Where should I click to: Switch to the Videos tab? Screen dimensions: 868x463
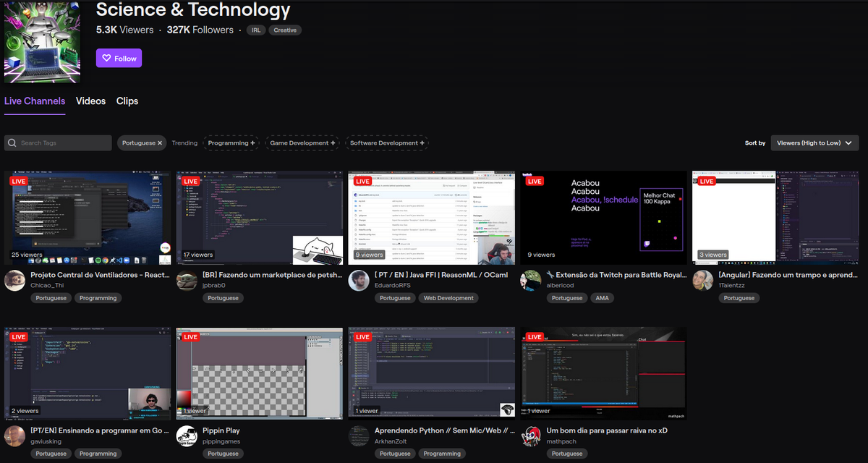click(91, 101)
